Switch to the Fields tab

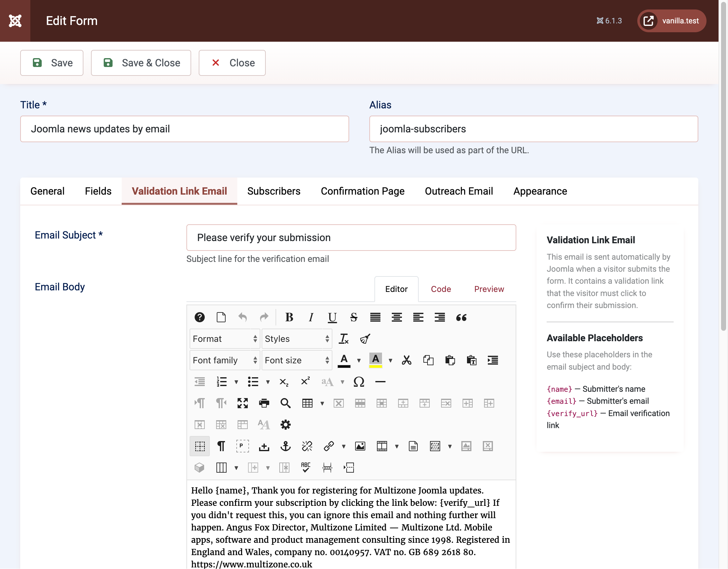pos(98,191)
